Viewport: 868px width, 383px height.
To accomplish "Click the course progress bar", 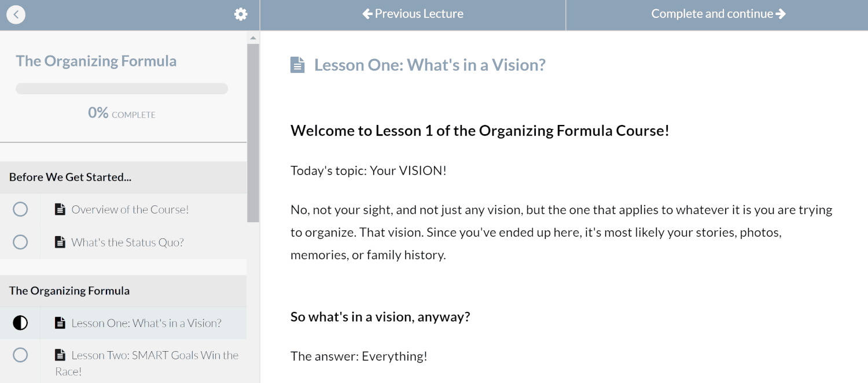I will pyautogui.click(x=122, y=89).
